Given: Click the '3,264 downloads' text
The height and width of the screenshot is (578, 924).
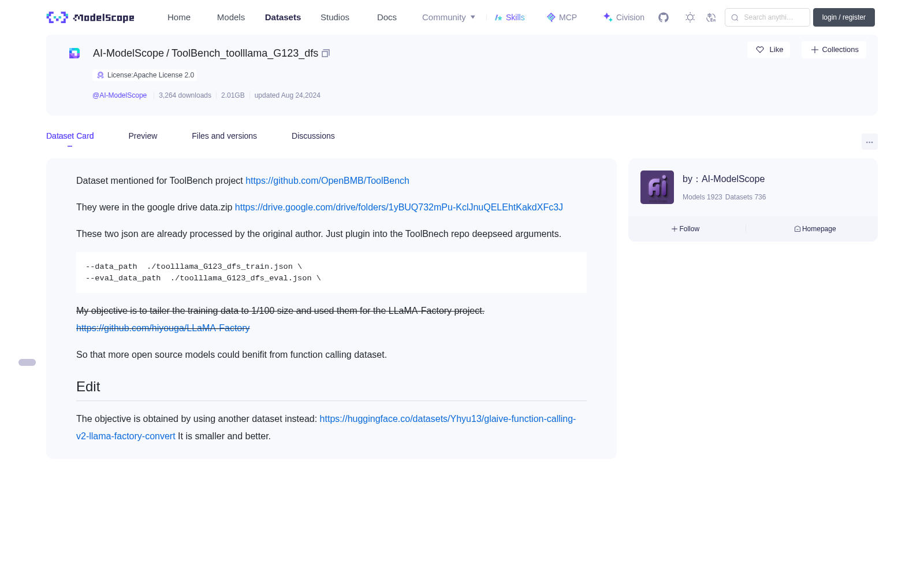Looking at the screenshot, I should pos(185,95).
